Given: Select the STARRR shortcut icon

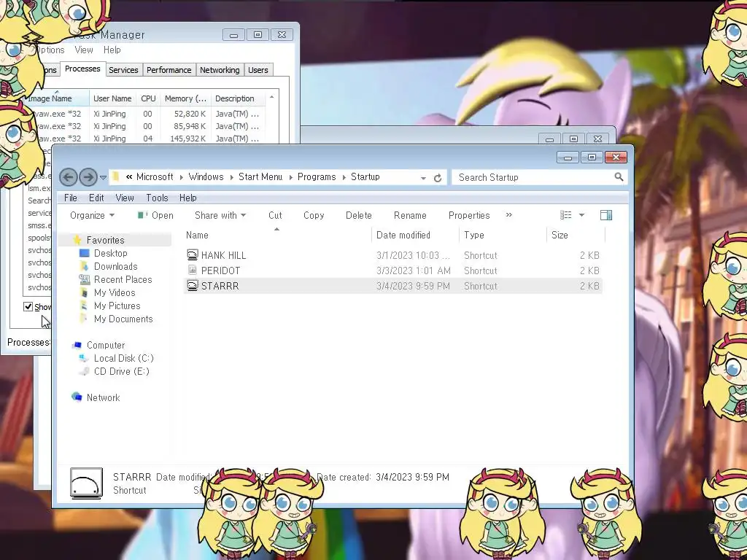Looking at the screenshot, I should [x=192, y=286].
